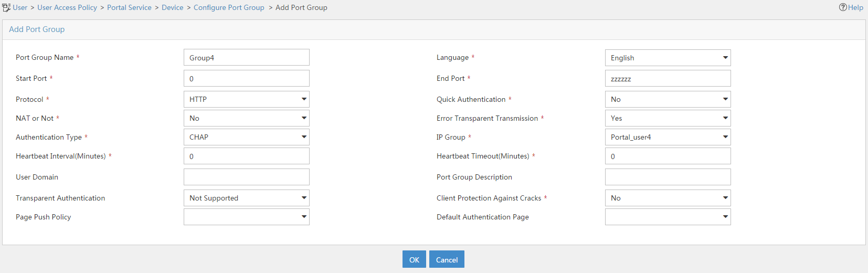The height and width of the screenshot is (273, 868).
Task: Click the Client Protection Against Cracks label
Action: (x=489, y=198)
